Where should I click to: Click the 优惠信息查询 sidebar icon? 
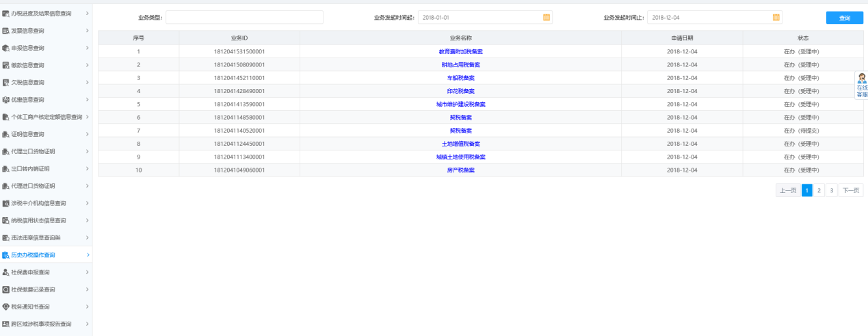point(5,100)
